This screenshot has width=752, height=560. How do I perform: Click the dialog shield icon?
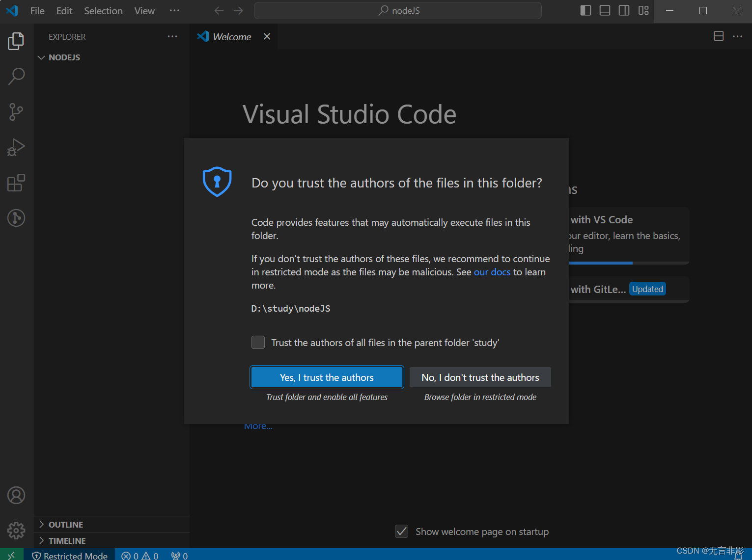217,182
